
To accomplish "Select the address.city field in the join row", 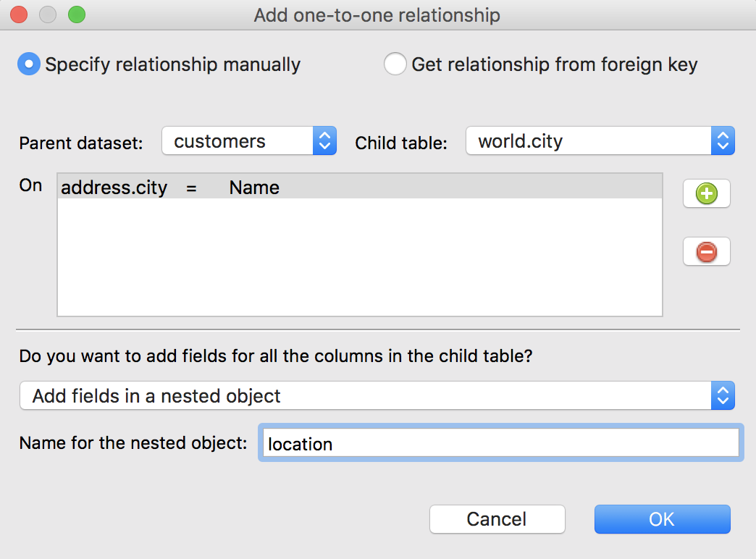I will click(x=114, y=188).
